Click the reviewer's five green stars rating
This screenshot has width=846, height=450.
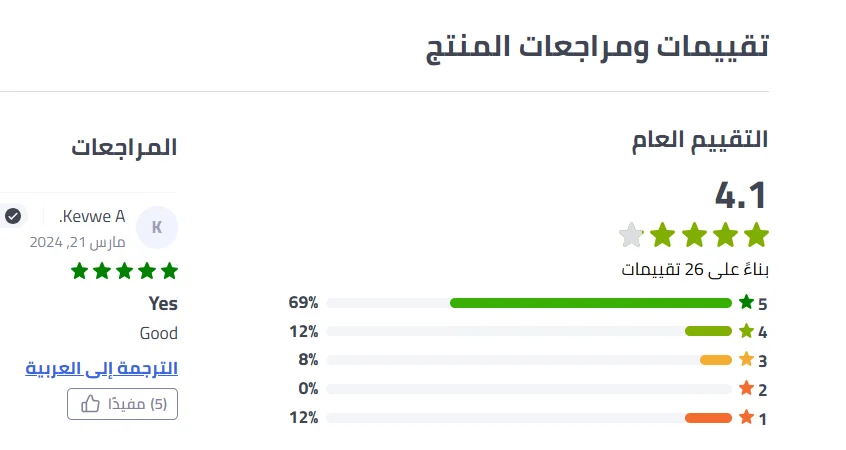tap(124, 271)
